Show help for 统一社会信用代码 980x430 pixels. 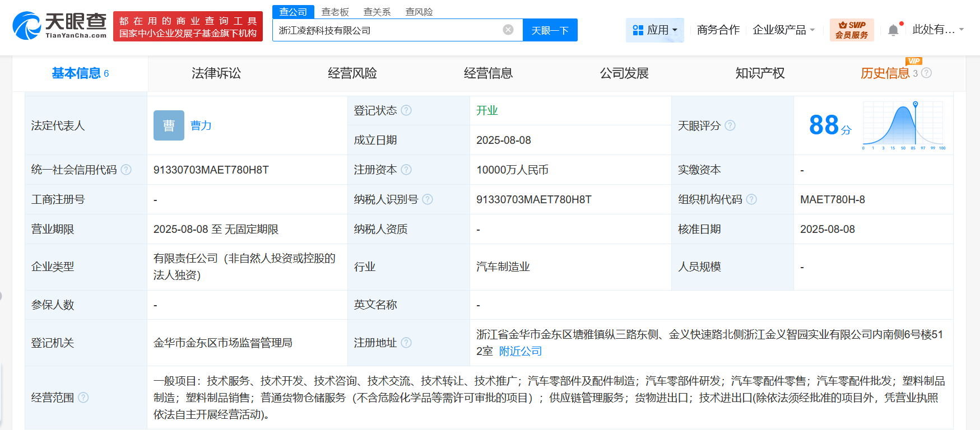[x=126, y=170]
